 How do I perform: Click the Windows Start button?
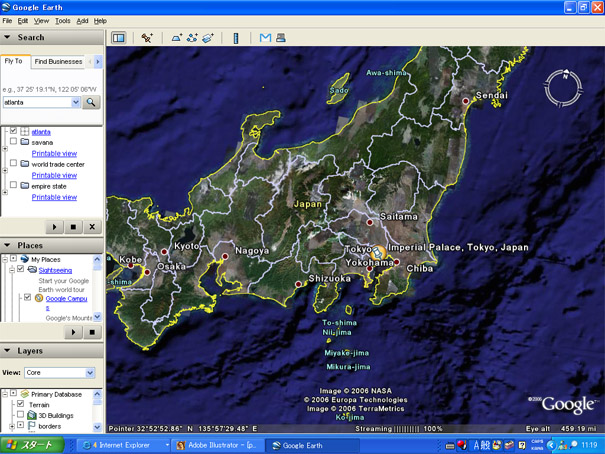[x=32, y=445]
